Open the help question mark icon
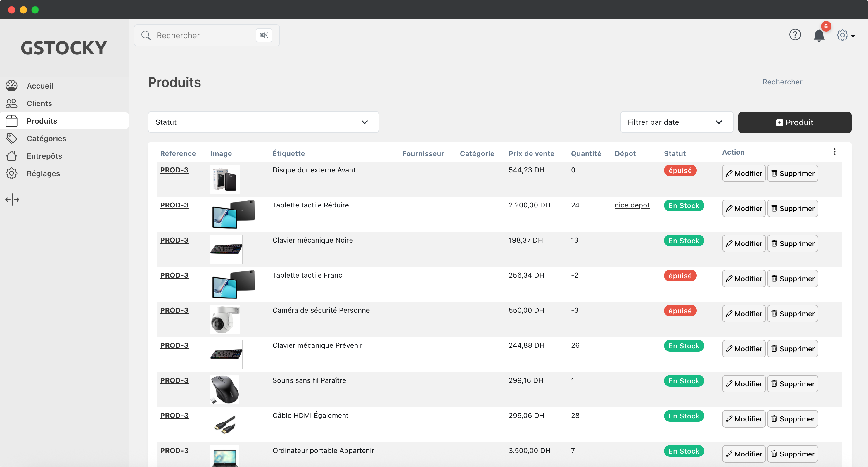Viewport: 868px width, 467px height. tap(795, 35)
